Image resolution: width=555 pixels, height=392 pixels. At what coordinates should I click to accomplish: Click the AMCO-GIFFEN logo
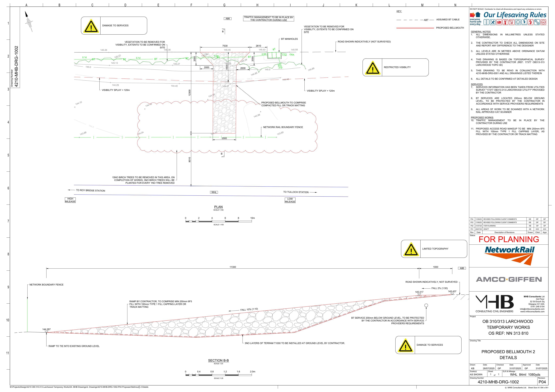(x=509, y=280)
